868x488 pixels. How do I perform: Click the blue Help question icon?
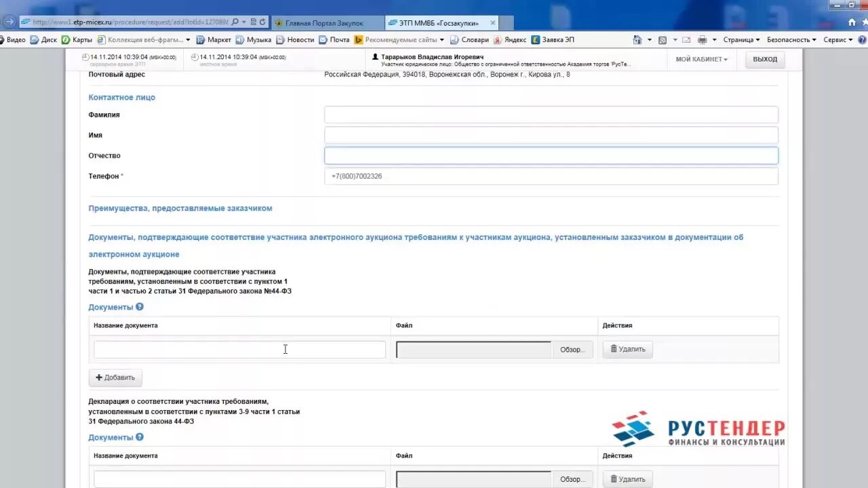[x=861, y=40]
